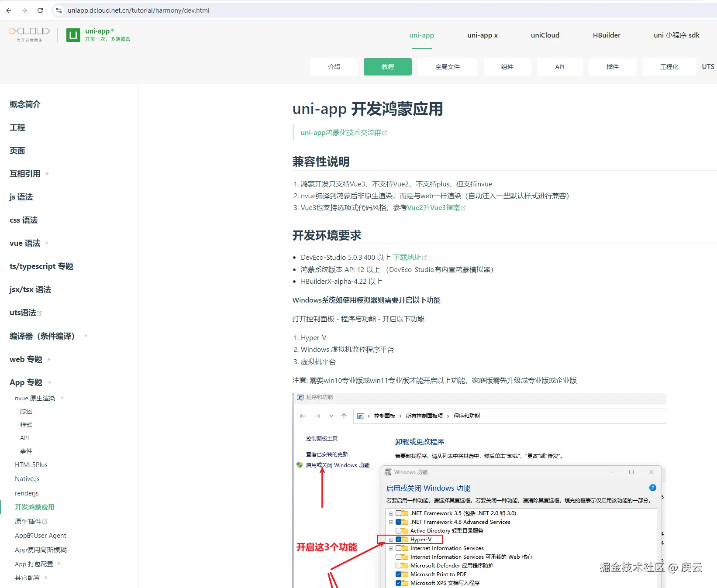
Task: Switch to the 全局文件 section tab
Action: point(448,67)
